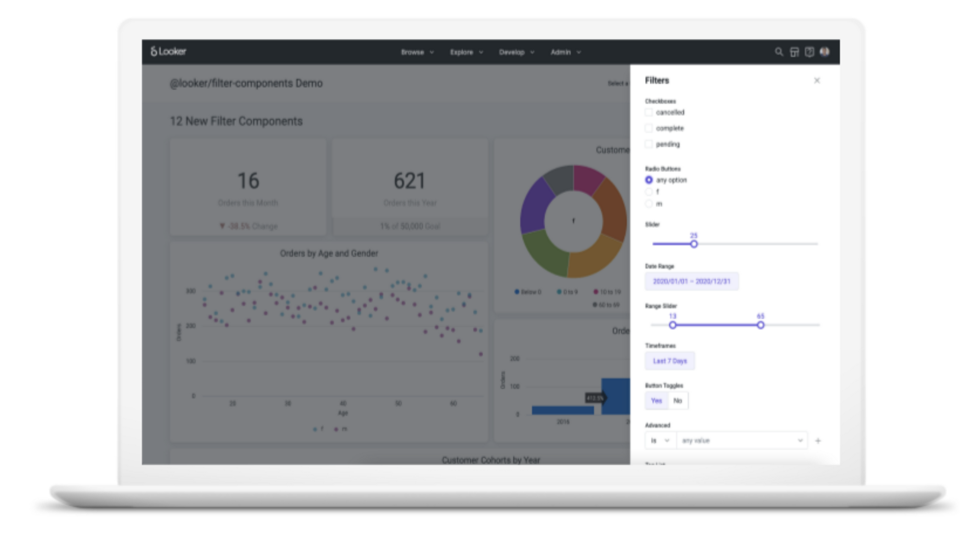
Task: Check the pending checkbox
Action: (x=649, y=144)
